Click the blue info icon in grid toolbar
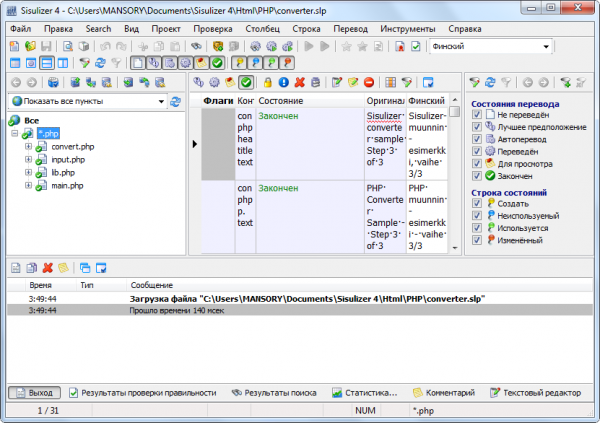600x423 pixels. 283,82
